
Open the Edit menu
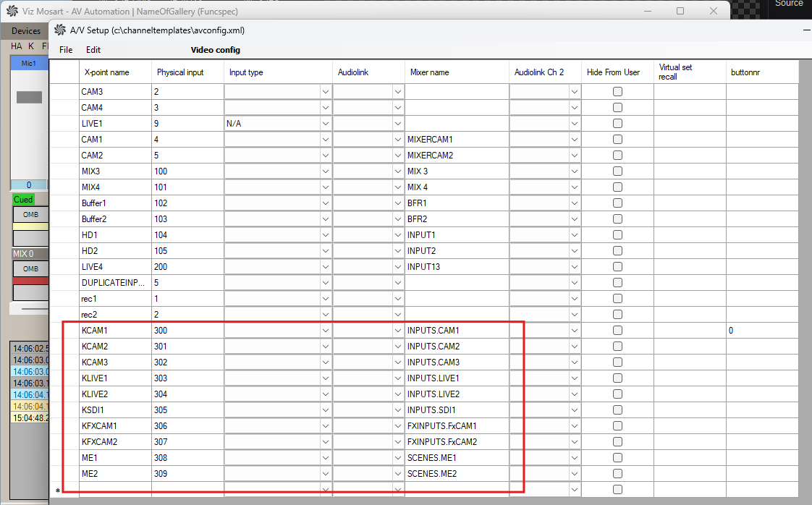(93, 50)
